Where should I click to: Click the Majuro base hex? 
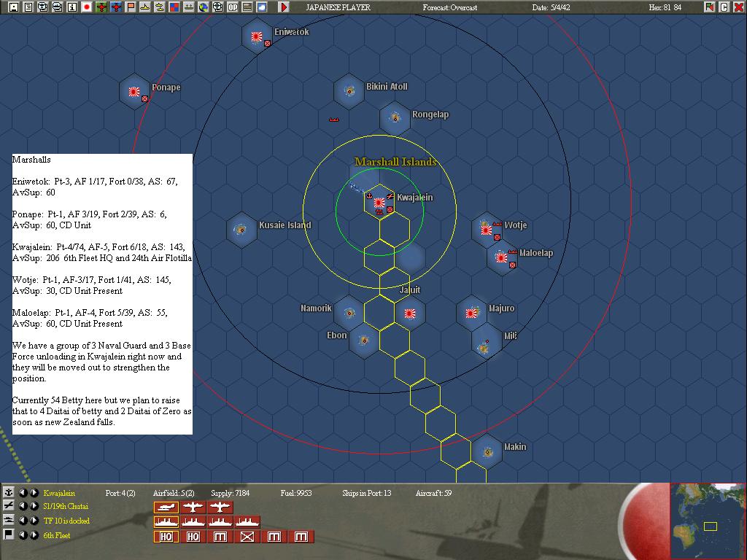[x=471, y=313]
